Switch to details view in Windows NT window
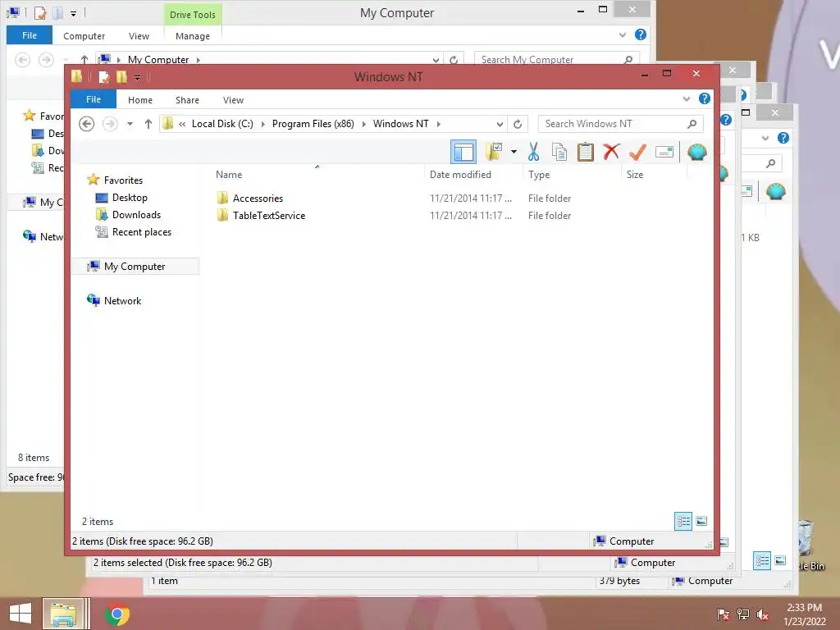 [x=683, y=521]
